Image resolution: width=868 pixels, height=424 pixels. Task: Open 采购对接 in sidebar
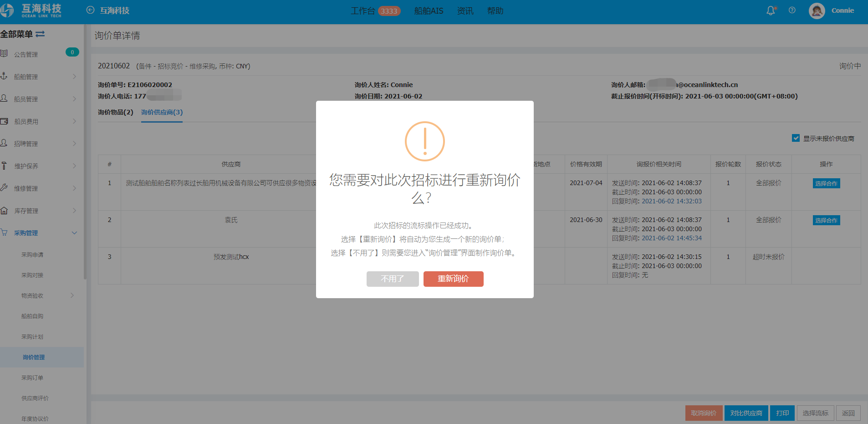32,275
